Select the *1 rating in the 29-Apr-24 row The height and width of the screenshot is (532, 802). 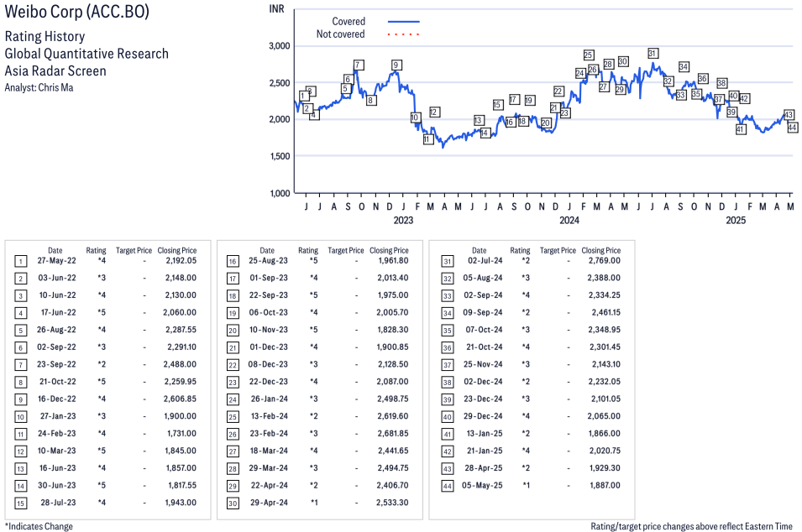point(314,503)
